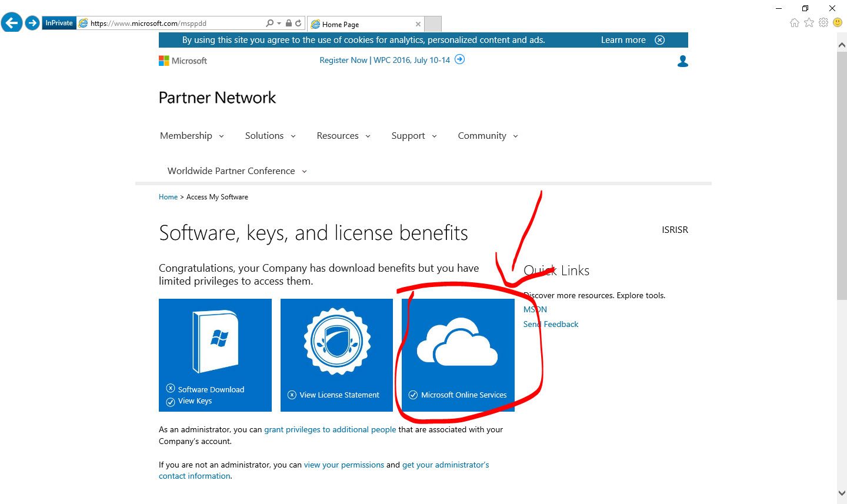
Task: Click the vertical scrollbar down arrow
Action: point(842,493)
